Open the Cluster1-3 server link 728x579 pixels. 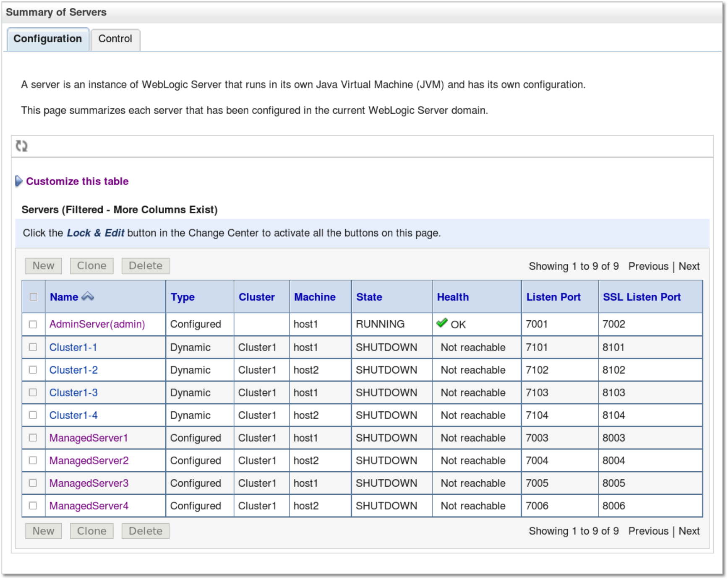pyautogui.click(x=73, y=392)
